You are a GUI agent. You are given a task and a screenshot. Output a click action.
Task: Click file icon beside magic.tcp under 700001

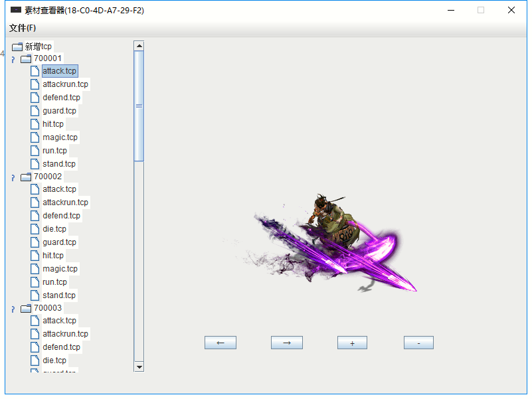(35, 137)
